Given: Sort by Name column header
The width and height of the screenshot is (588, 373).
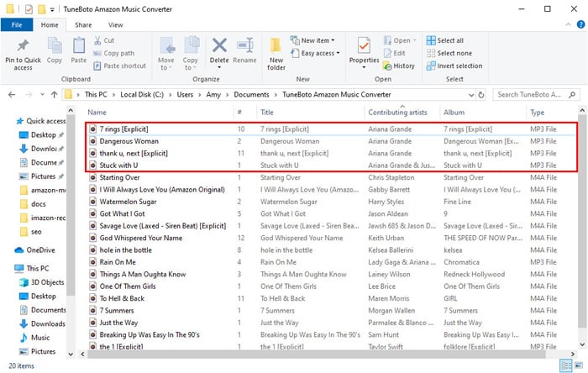Looking at the screenshot, I should (x=97, y=112).
